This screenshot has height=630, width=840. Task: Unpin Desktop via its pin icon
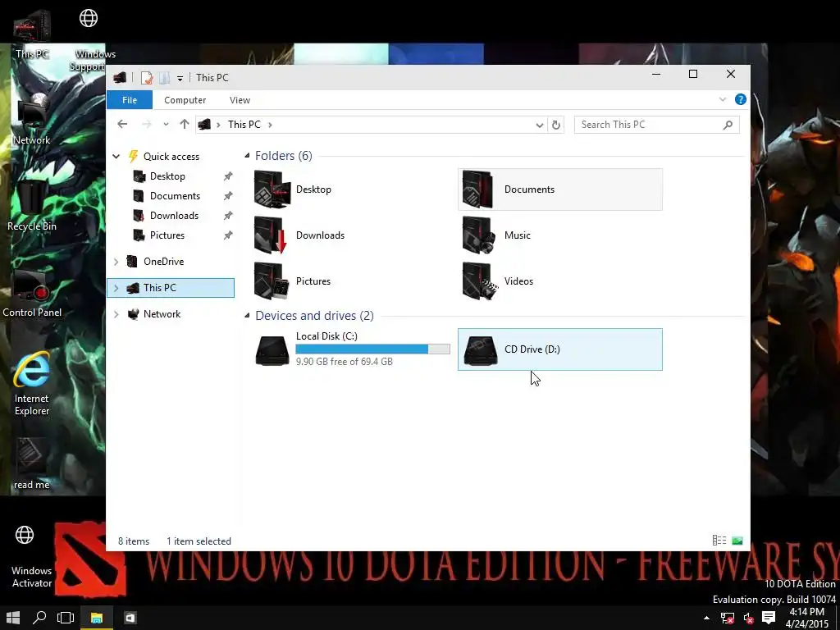point(228,176)
